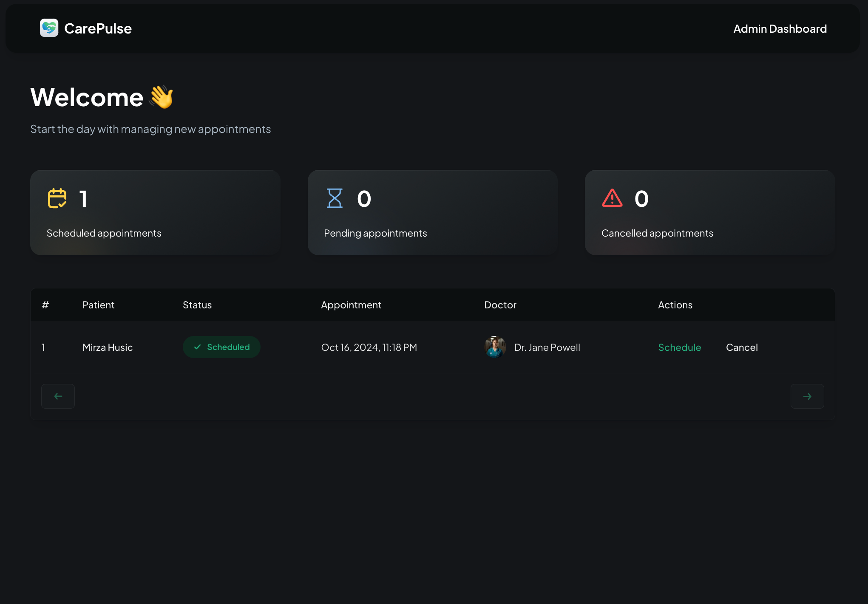Click the green checkmark in Scheduled badge
Screen dimensions: 868x604
point(197,347)
